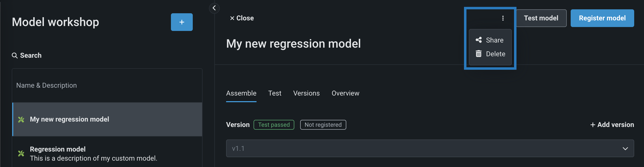
Task: Select the Assemble tab
Action: coord(241,93)
